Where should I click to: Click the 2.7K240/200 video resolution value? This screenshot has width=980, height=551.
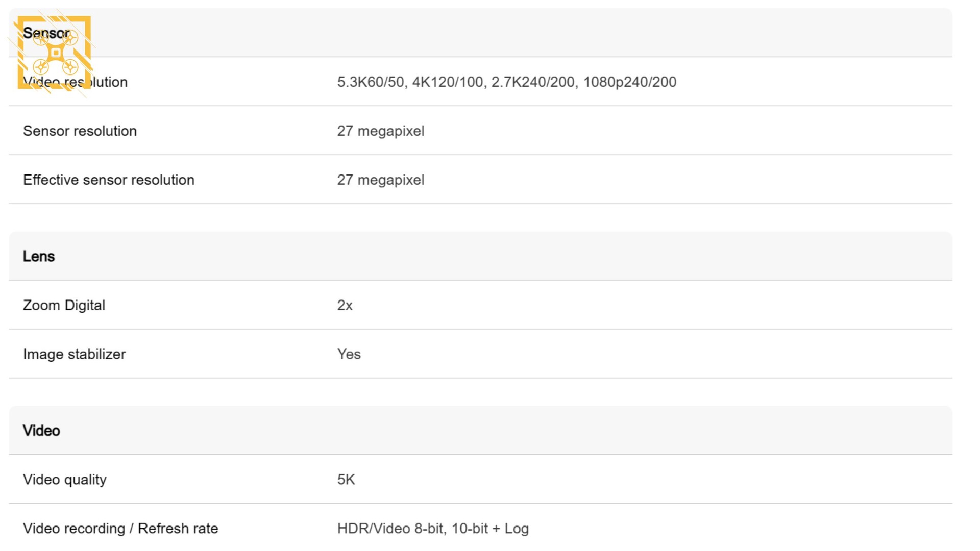click(x=532, y=82)
